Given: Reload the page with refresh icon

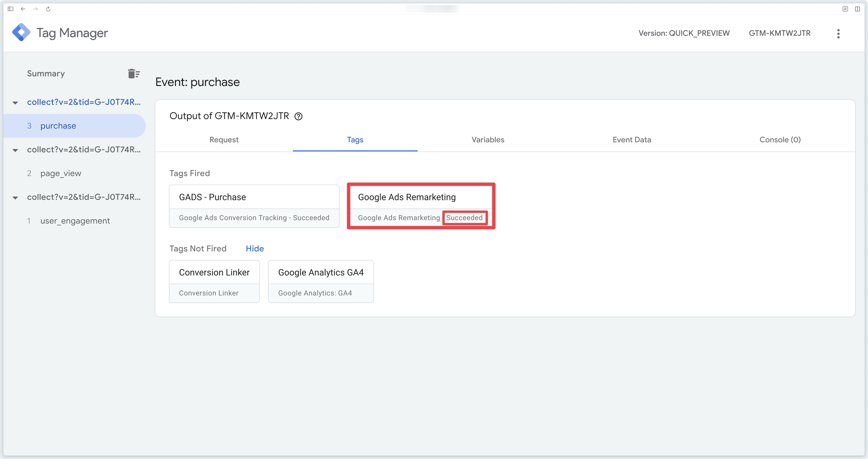Looking at the screenshot, I should pyautogui.click(x=48, y=9).
